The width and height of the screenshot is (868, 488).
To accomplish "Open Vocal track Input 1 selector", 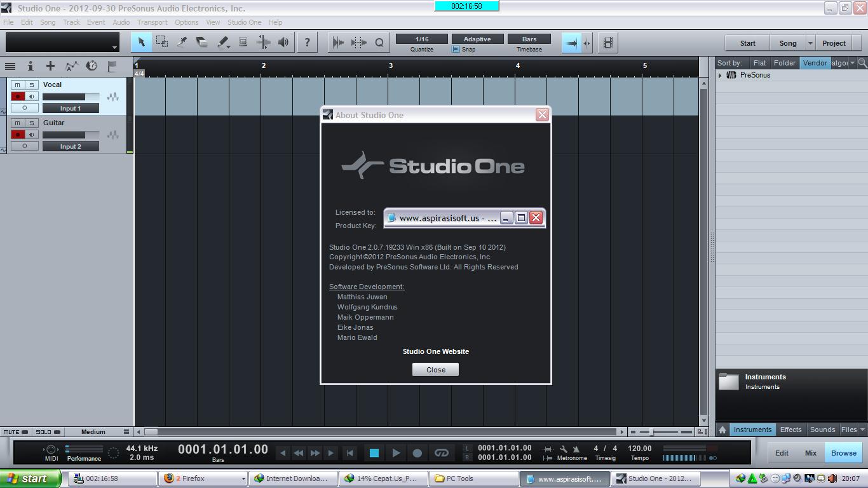I will [71, 108].
